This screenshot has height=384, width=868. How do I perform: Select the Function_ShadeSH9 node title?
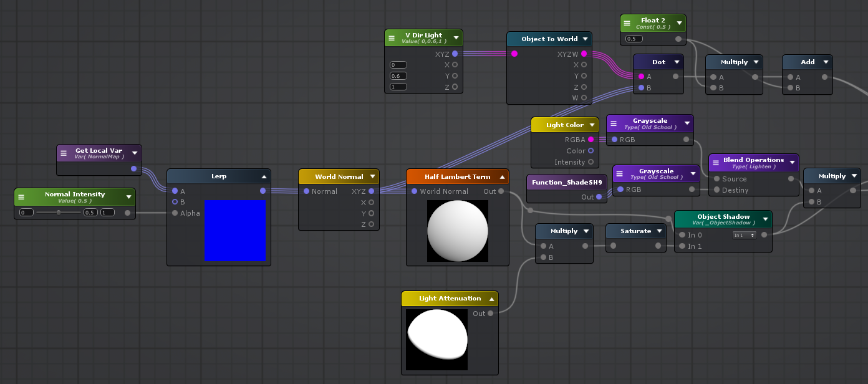click(566, 183)
